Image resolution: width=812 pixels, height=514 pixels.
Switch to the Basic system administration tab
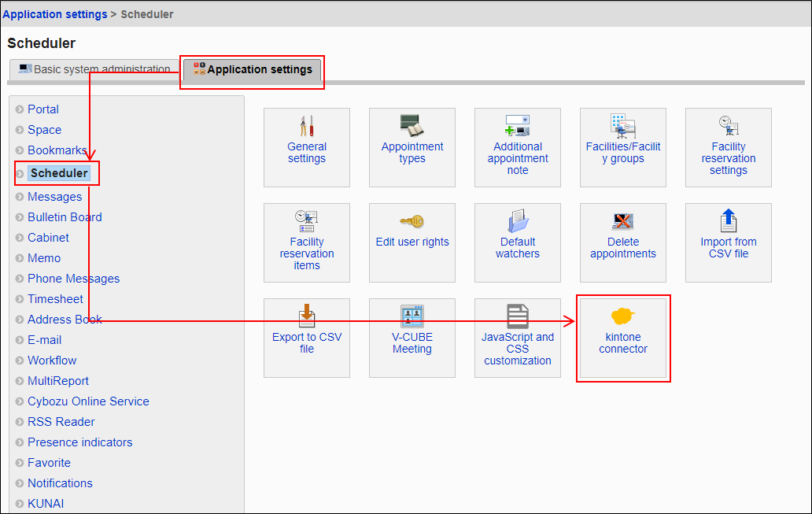(x=94, y=69)
